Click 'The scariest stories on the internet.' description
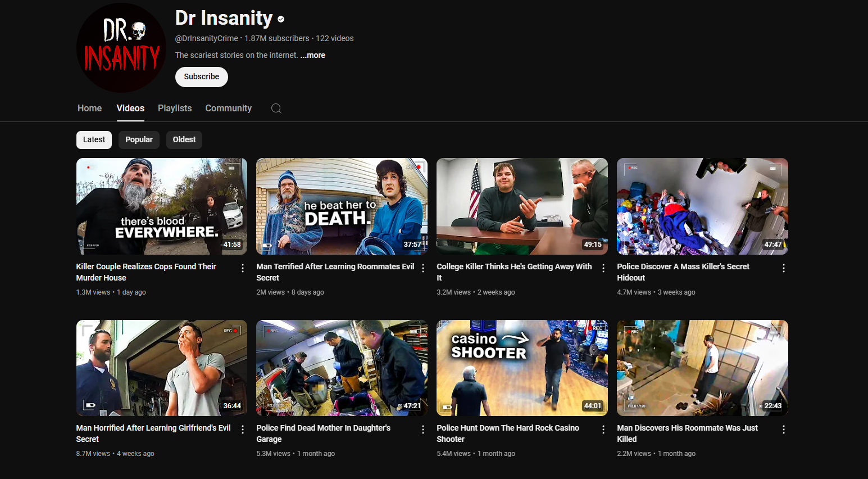Image resolution: width=868 pixels, height=479 pixels. 237,55
